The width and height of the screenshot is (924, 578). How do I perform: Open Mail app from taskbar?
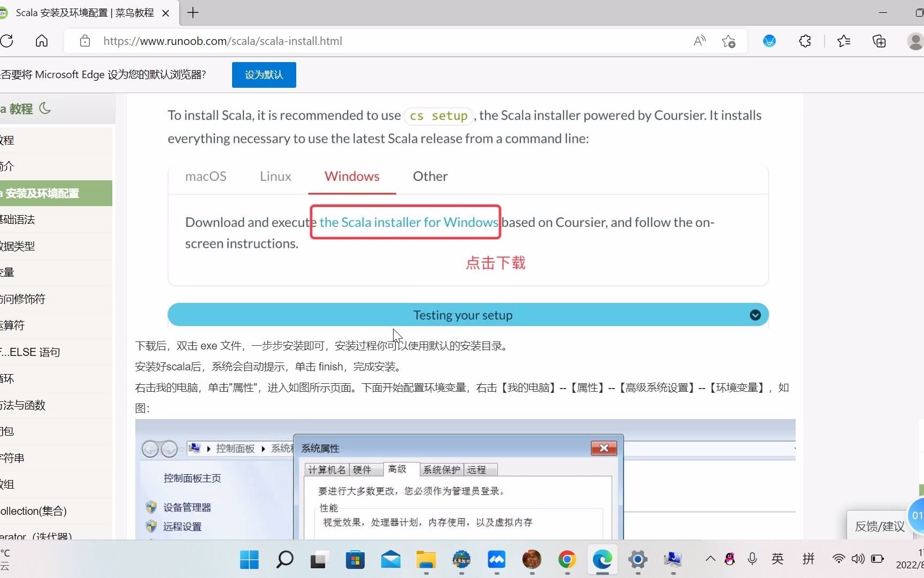click(x=391, y=560)
